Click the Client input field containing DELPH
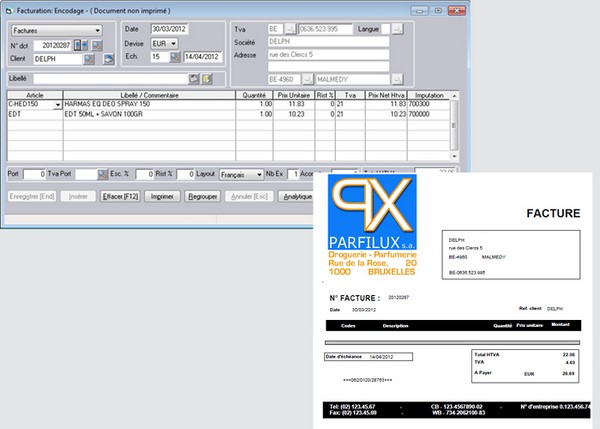The width and height of the screenshot is (600, 429). tap(58, 59)
